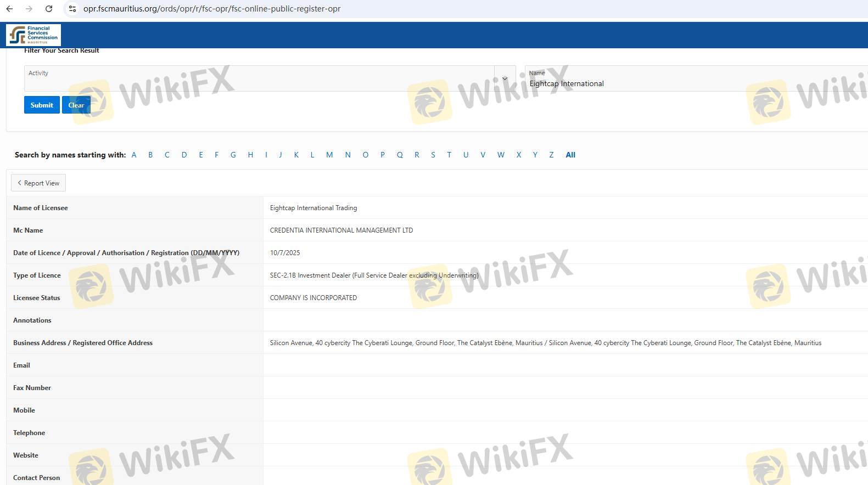Viewport: 868px width, 485px height.
Task: Click the 'Mc Name' row label
Action: [28, 230]
